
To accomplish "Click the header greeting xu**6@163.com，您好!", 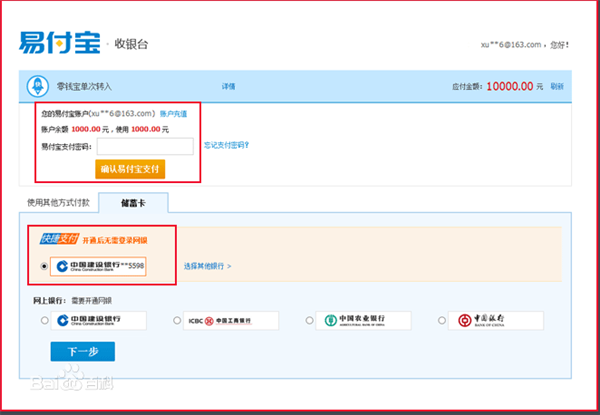I will pos(525,45).
